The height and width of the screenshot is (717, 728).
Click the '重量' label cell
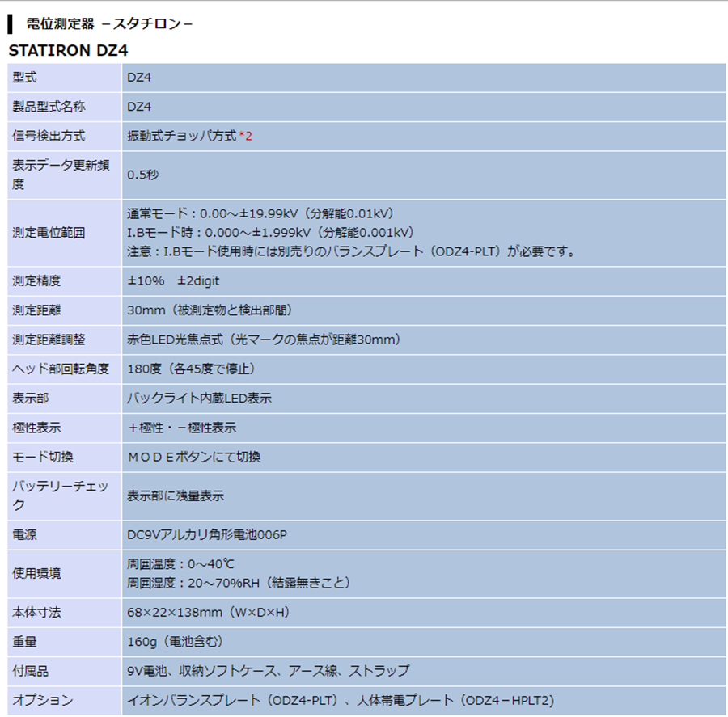(65, 642)
